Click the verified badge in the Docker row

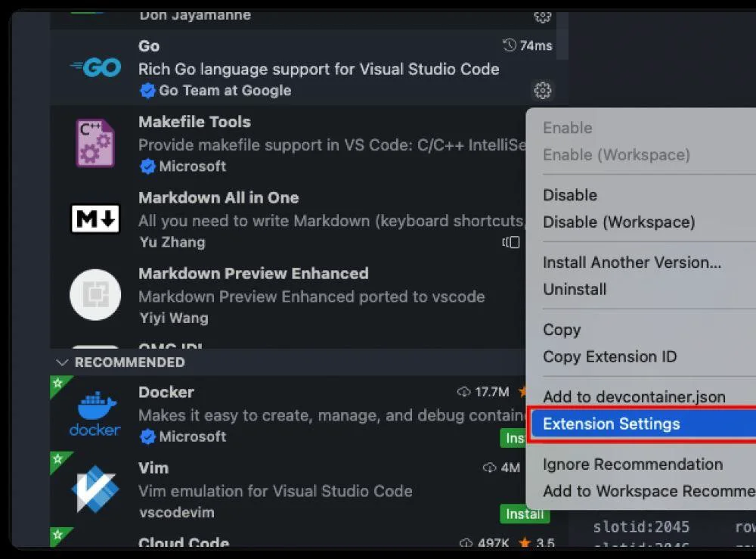[147, 436]
